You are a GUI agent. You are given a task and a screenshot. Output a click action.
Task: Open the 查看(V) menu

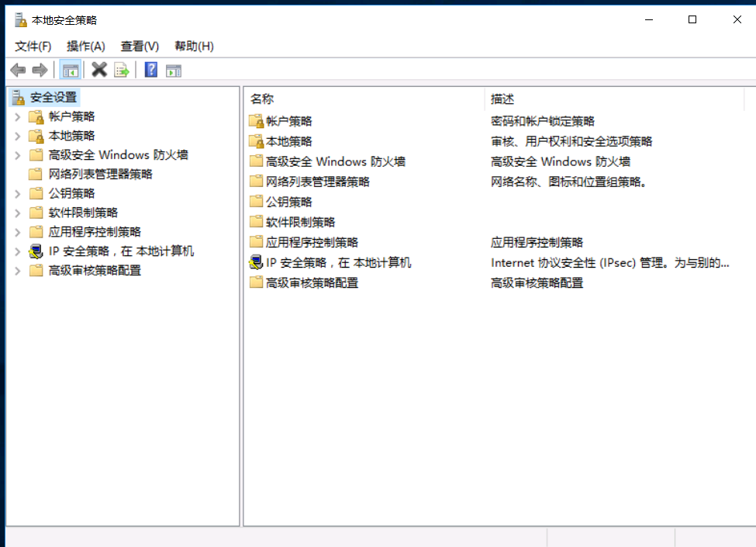140,47
